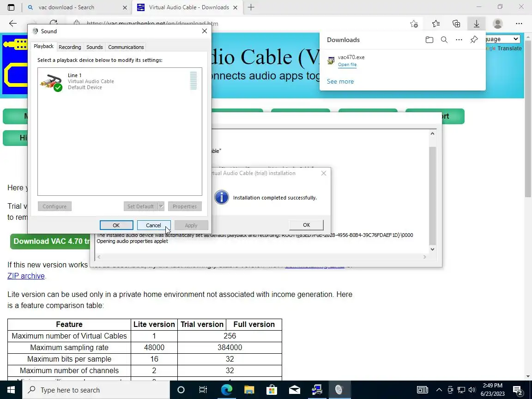This screenshot has width=532, height=399.
Task: Open Edge Settings and more menu
Action: [x=519, y=24]
